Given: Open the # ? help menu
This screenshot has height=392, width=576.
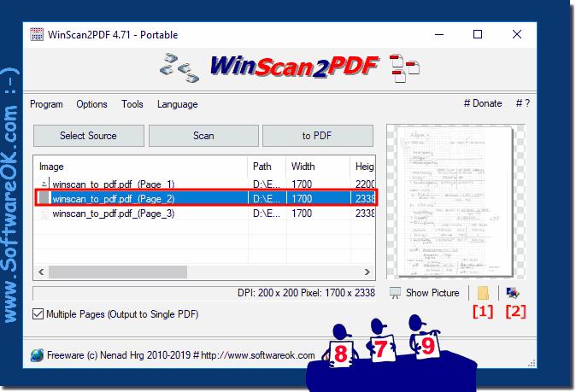Looking at the screenshot, I should point(523,103).
